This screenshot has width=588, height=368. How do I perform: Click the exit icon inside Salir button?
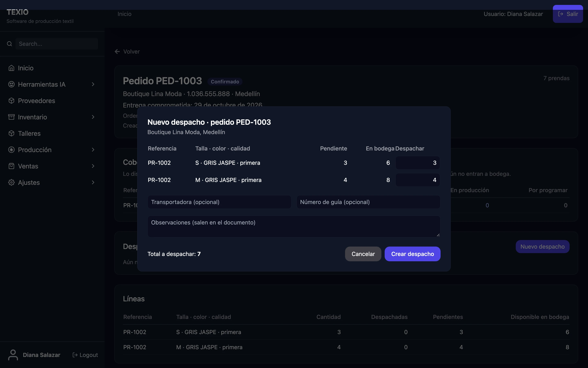tap(561, 14)
